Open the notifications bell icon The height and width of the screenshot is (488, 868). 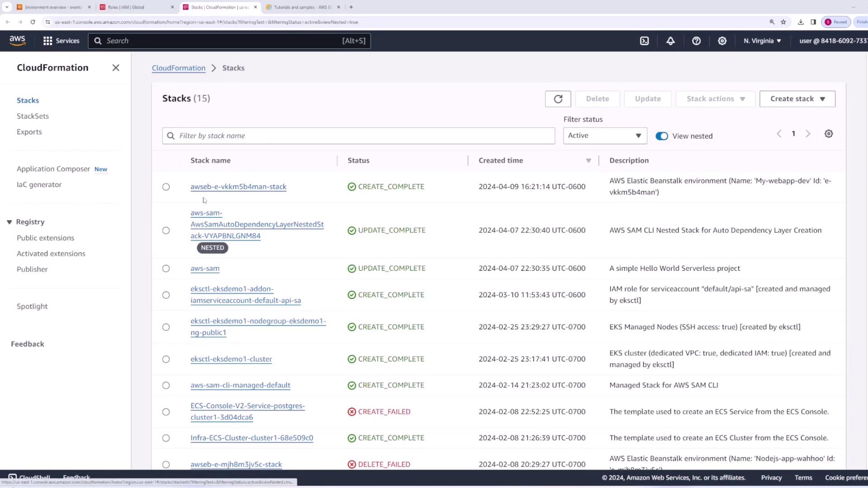tap(670, 41)
